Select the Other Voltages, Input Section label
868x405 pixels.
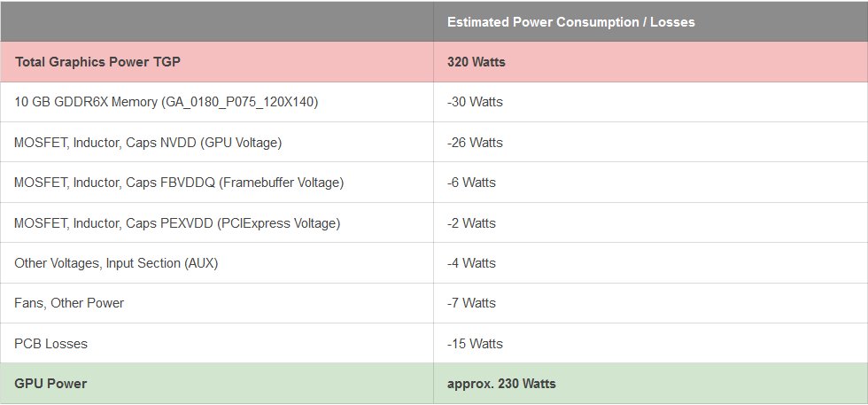point(116,263)
